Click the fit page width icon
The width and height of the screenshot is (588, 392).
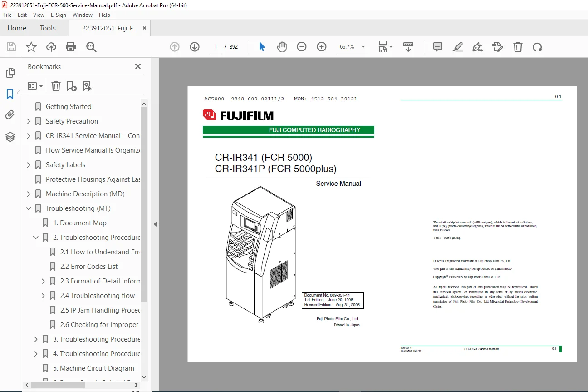[x=383, y=47]
